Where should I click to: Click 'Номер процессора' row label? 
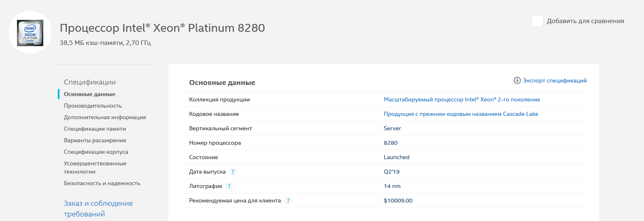[x=215, y=143]
